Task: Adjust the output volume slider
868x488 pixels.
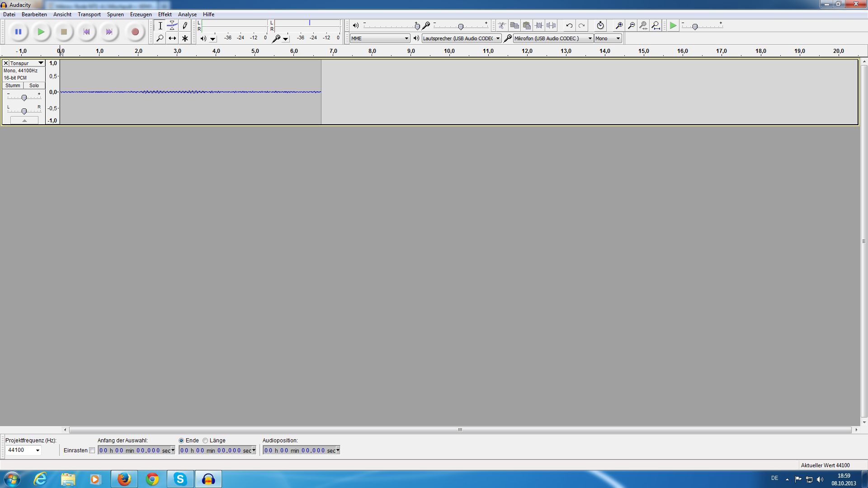Action: coord(417,26)
